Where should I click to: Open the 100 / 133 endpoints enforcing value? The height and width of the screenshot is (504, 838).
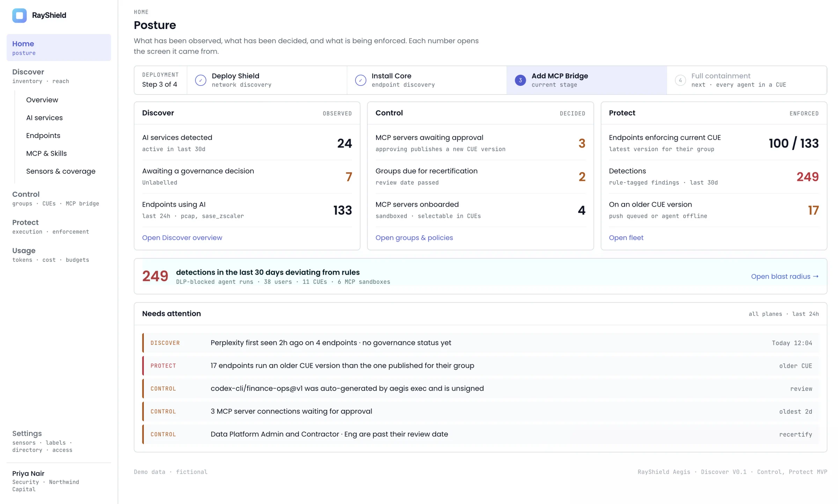(x=793, y=143)
